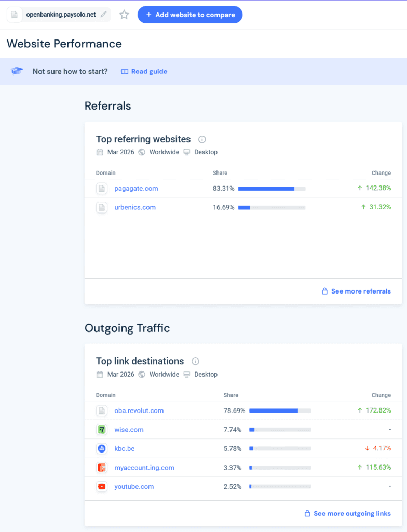Click See more referrals link
This screenshot has width=407, height=532.
361,291
